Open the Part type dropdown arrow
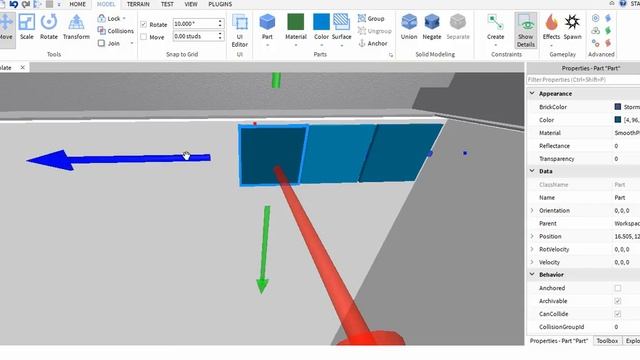640x360 pixels. pos(267,45)
